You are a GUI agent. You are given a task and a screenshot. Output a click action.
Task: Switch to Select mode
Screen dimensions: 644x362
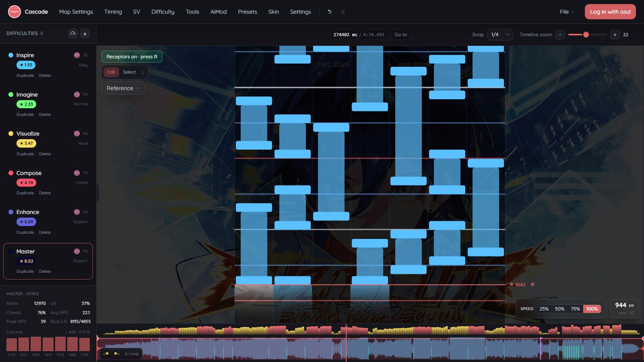point(129,72)
